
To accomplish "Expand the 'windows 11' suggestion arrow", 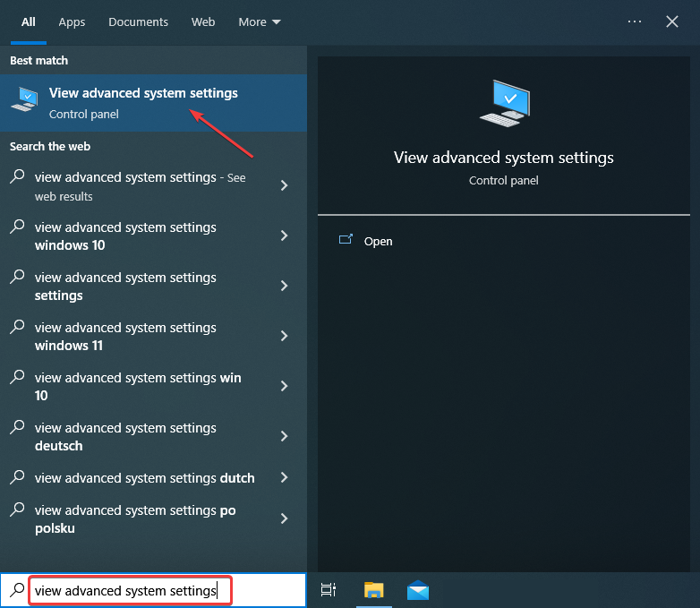I will tap(284, 336).
